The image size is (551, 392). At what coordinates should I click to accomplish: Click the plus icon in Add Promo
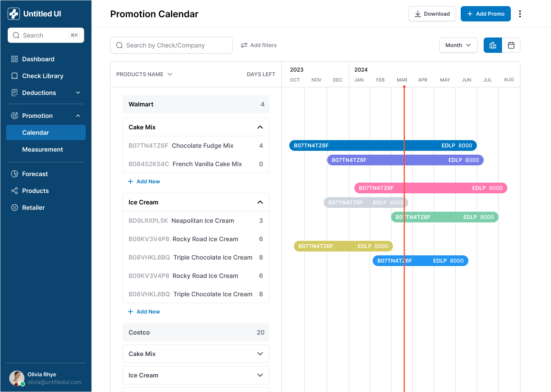[470, 14]
